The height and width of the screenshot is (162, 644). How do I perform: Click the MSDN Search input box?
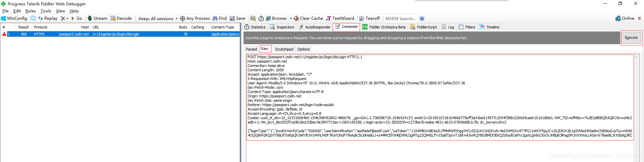point(400,18)
